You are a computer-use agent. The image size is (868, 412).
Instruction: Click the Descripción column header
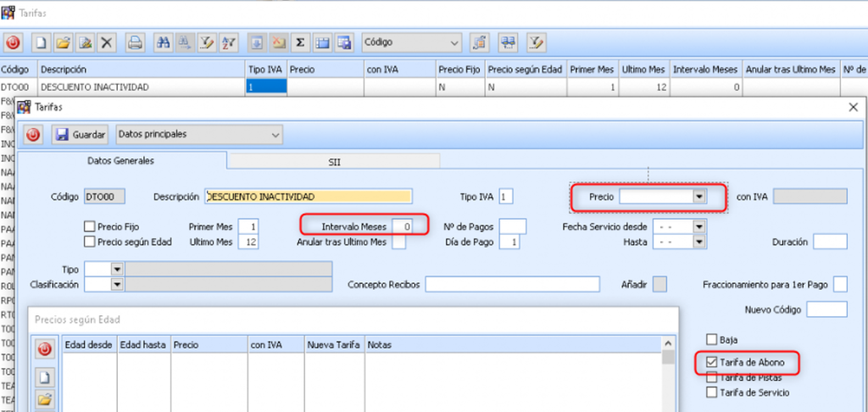(64, 70)
